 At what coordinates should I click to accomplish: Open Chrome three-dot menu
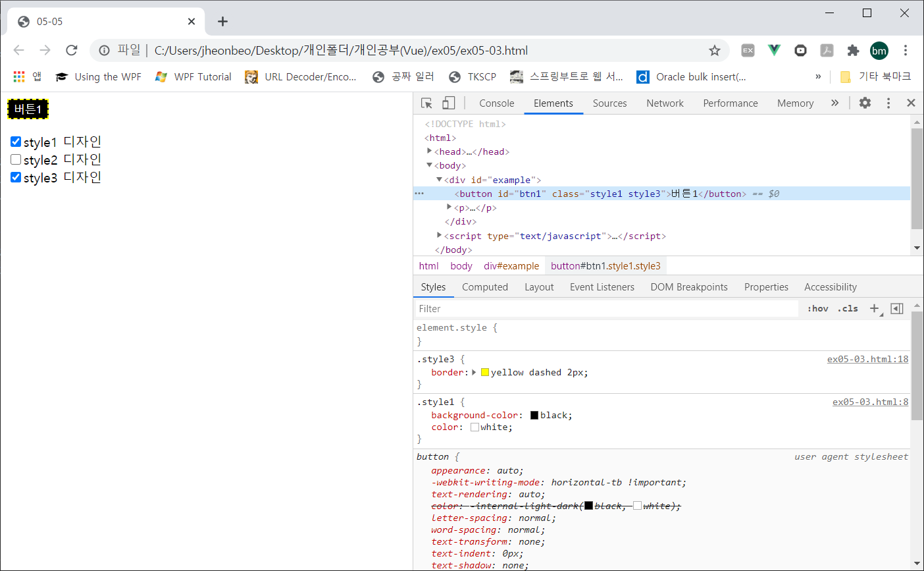906,50
